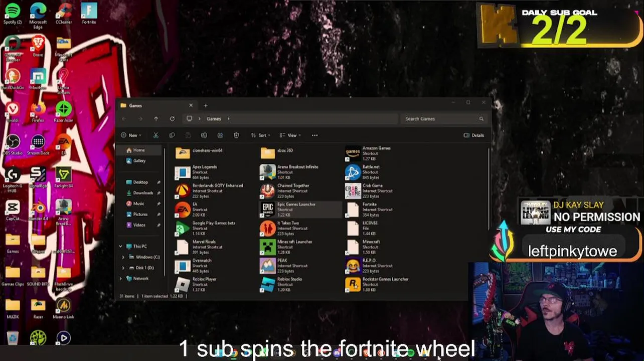Viewport: 644px width, 361px height.
Task: Add a new Explorer tab
Action: point(206,105)
